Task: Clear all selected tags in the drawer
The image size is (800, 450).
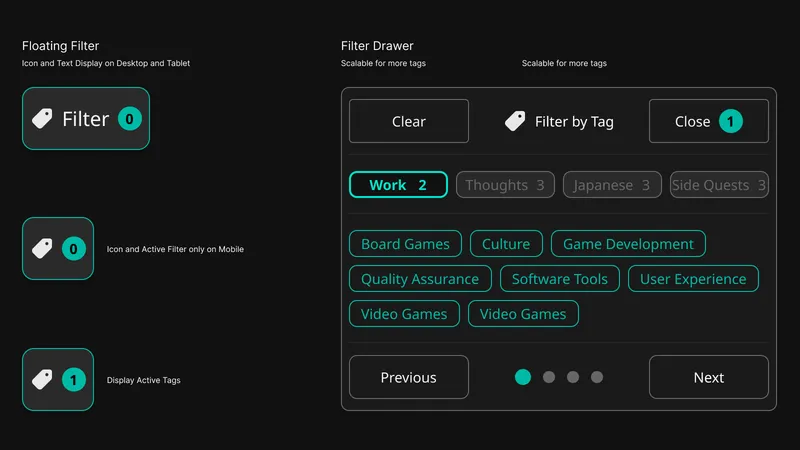Action: 409,121
